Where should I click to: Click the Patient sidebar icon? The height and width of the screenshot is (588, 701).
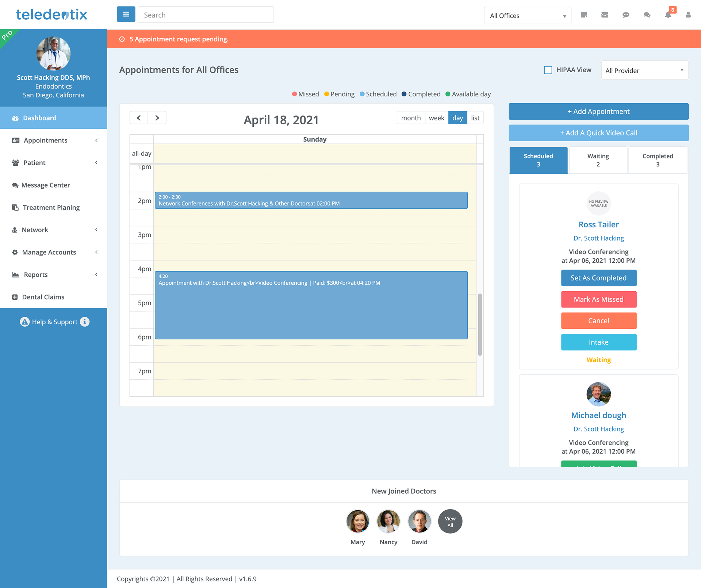click(x=16, y=163)
